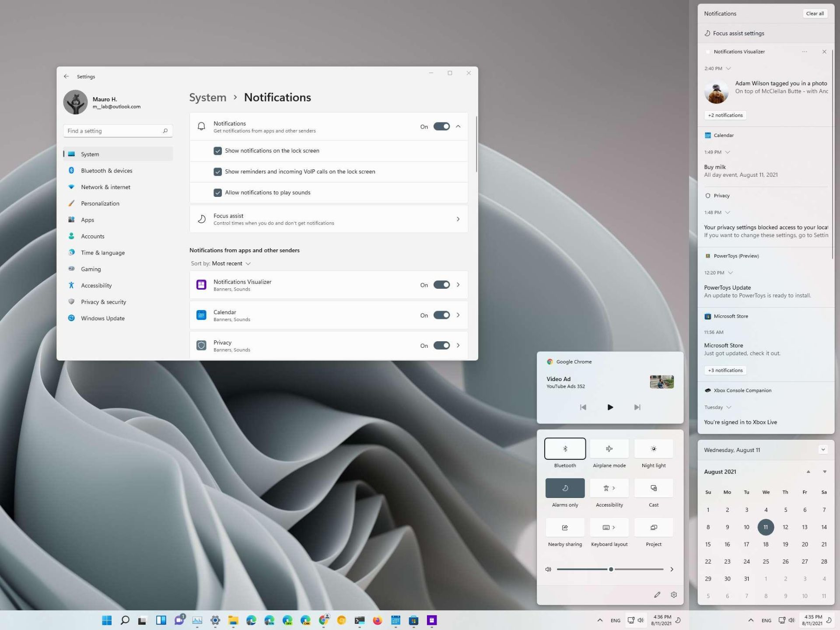The image size is (840, 630).
Task: Uncheck Allow notifications to play sounds
Action: [x=218, y=192]
